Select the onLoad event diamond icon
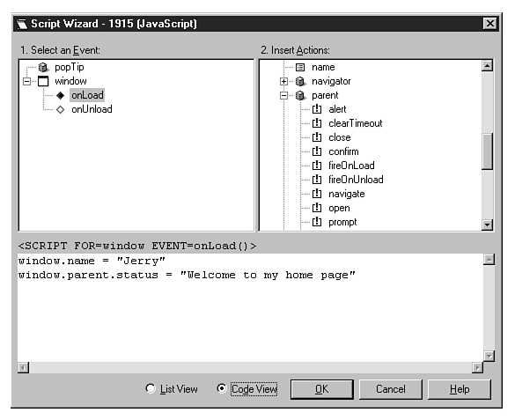 pos(60,95)
